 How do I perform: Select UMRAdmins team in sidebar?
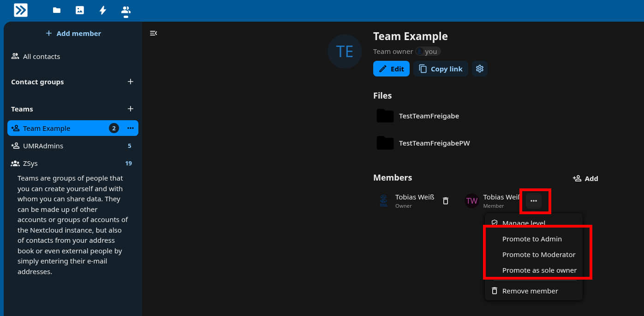coord(43,146)
